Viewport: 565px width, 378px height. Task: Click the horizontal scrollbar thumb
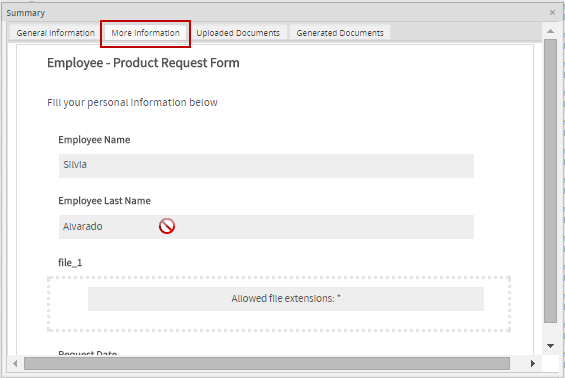pos(267,364)
